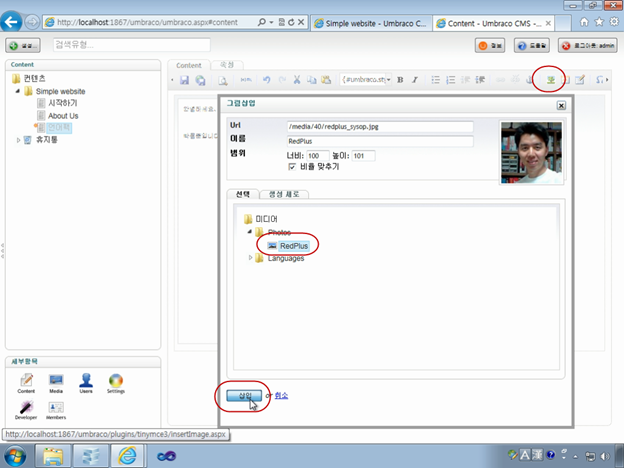Click the insert image toolbar icon
Image resolution: width=624 pixels, height=468 pixels.
click(x=551, y=80)
